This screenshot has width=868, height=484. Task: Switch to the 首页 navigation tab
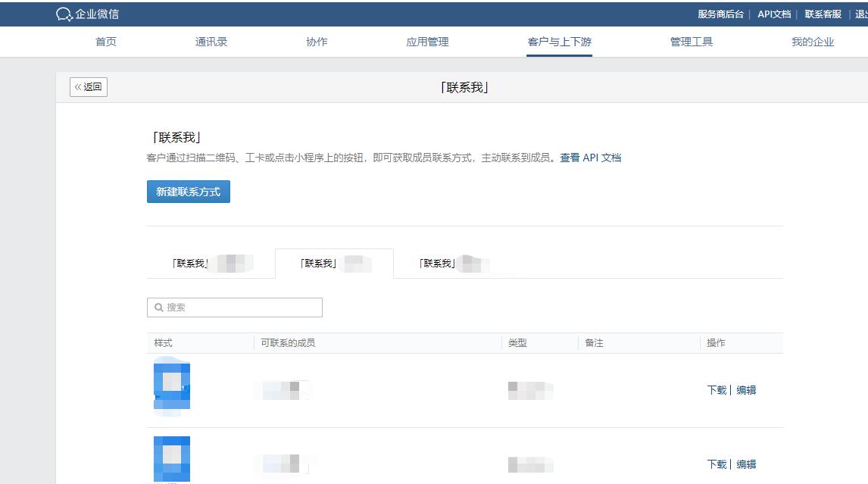point(105,42)
